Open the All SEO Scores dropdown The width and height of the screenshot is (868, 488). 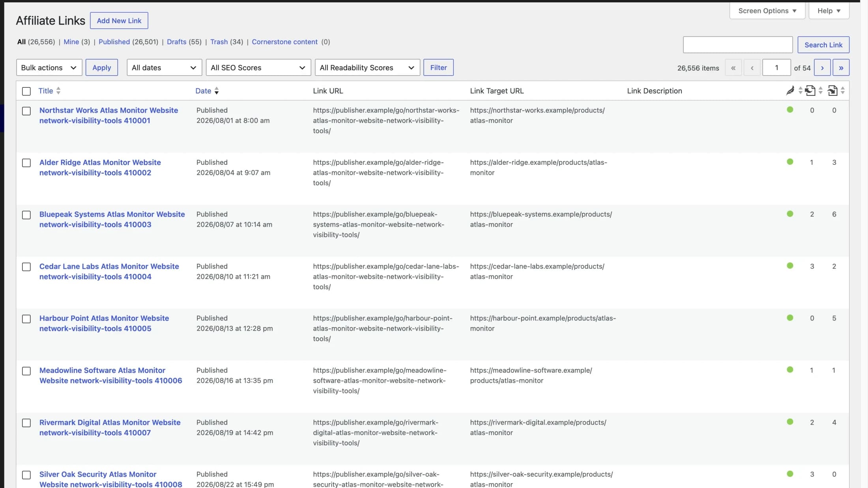258,67
